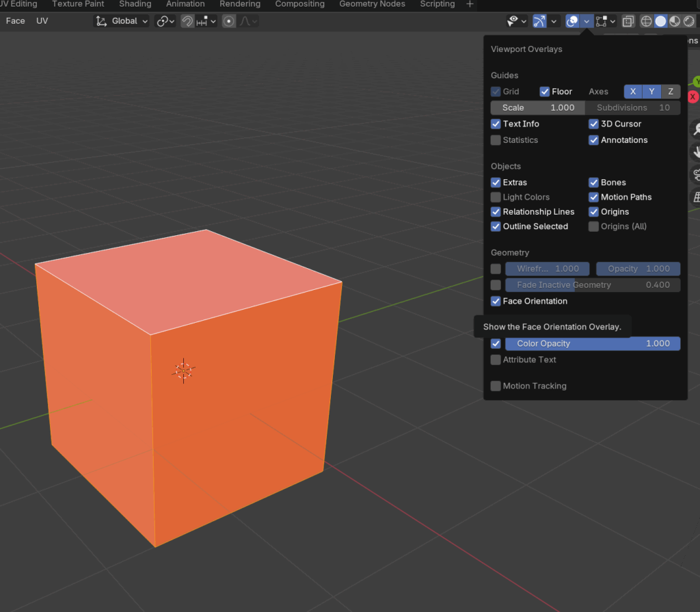Turn on the Z axis toggle

671,92
